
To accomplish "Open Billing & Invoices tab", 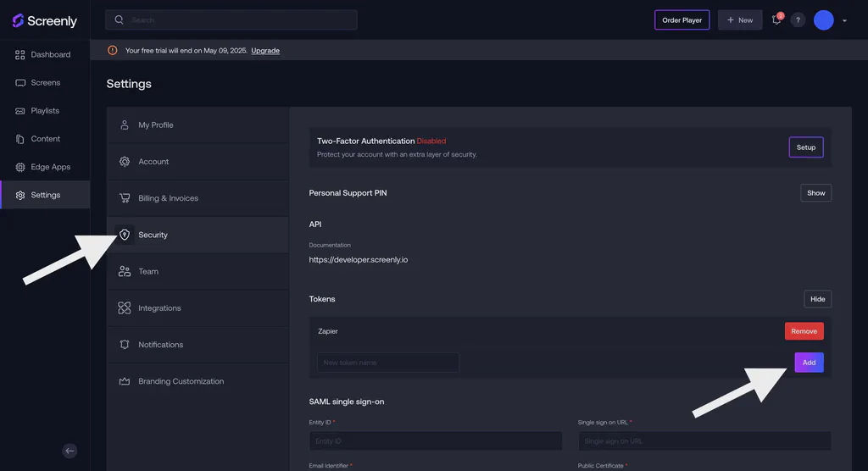I will (198, 198).
